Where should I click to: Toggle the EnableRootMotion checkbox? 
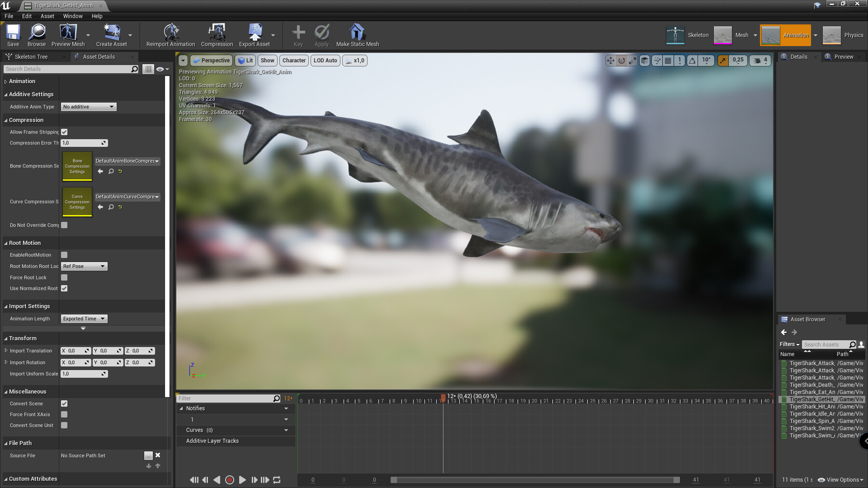point(64,255)
